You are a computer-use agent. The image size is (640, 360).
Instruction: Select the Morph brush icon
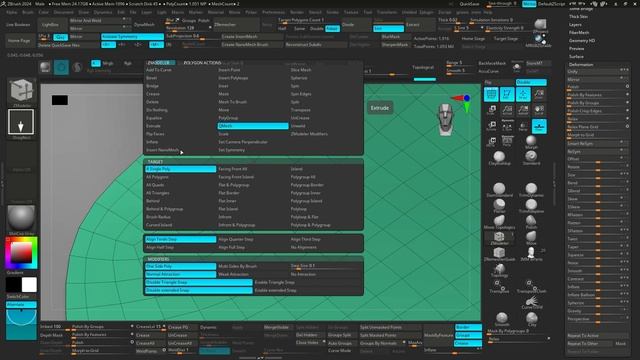pyautogui.click(x=531, y=141)
